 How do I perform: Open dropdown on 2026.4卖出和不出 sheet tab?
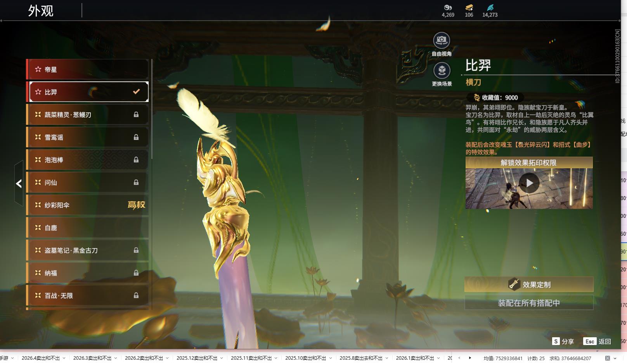coord(64,358)
